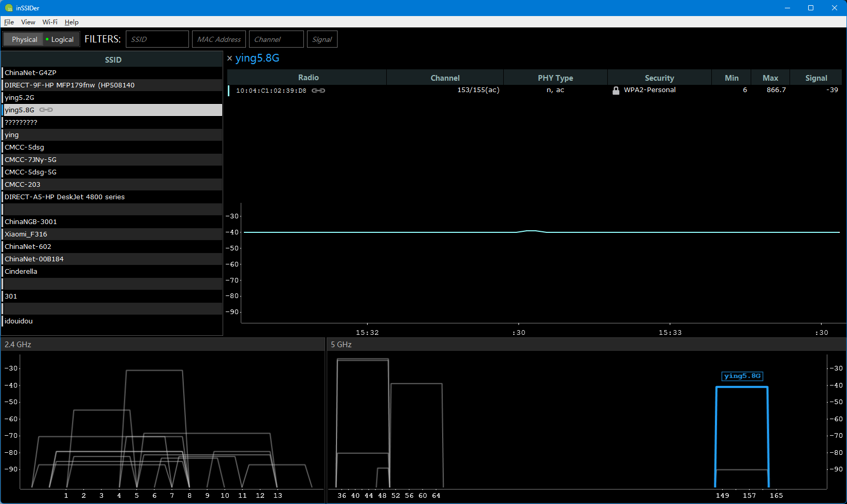Image resolution: width=847 pixels, height=504 pixels.
Task: Open the Signal filter box
Action: click(322, 39)
